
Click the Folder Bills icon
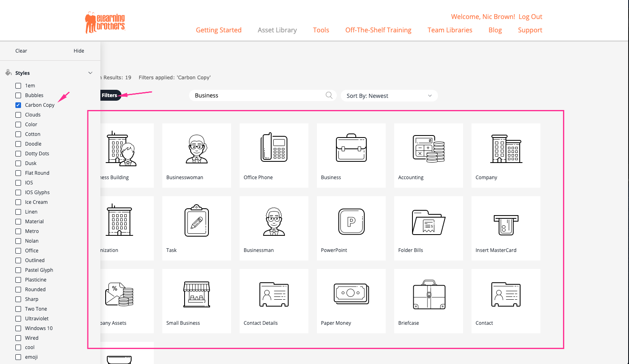(x=428, y=222)
